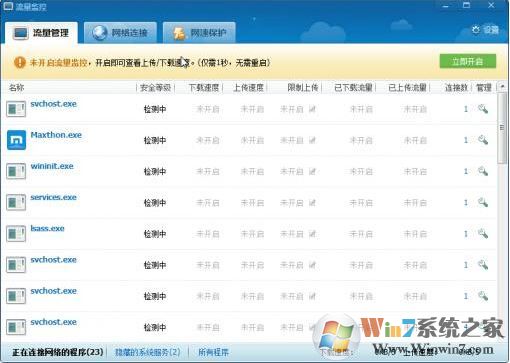The image size is (510, 363).
Task: Click manage wrench icon for lsass.exe
Action: click(x=483, y=234)
